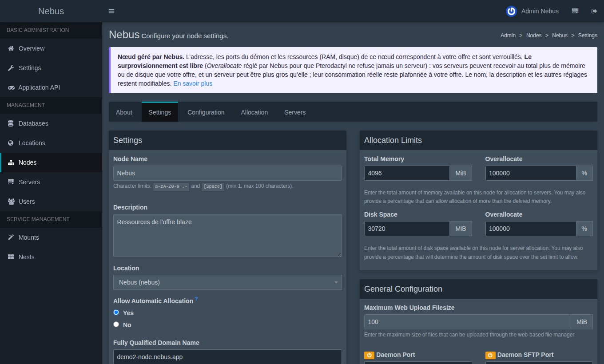604x364 pixels.
Task: Click the Nests grid icon
Action: point(11,257)
